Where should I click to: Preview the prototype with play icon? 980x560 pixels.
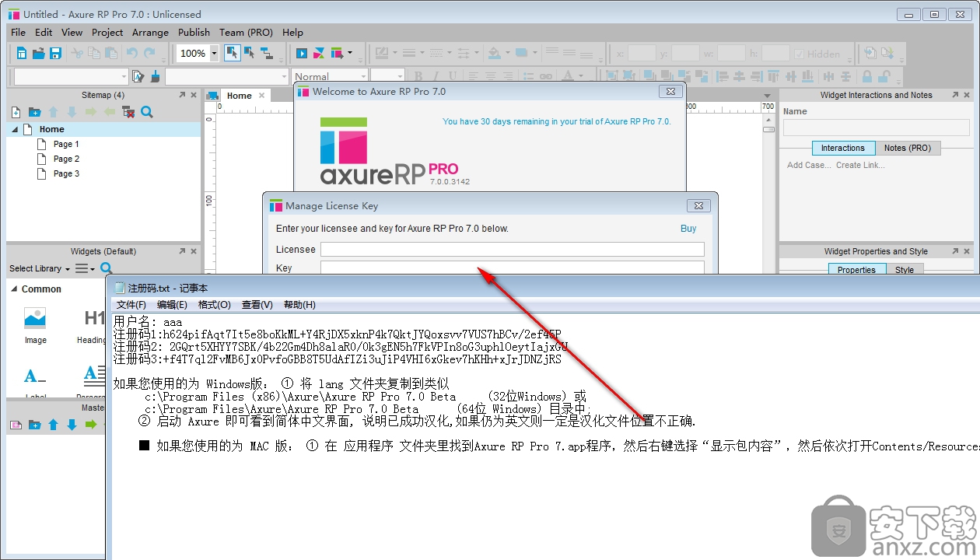pos(302,53)
